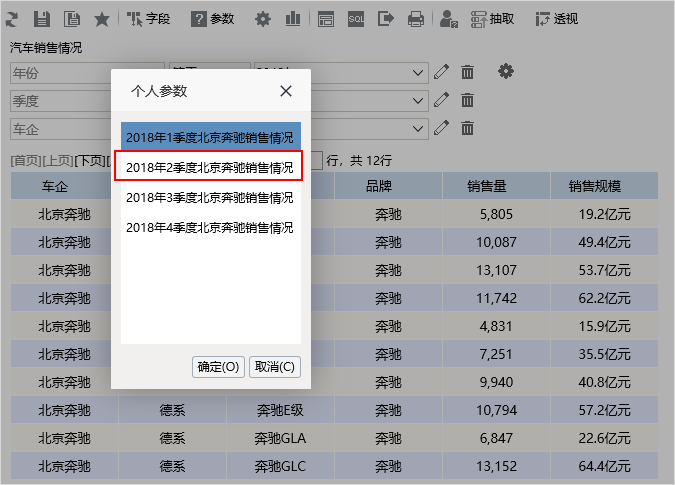Click the pencil edit icon in 季度 row
The width and height of the screenshot is (675, 485).
[441, 100]
